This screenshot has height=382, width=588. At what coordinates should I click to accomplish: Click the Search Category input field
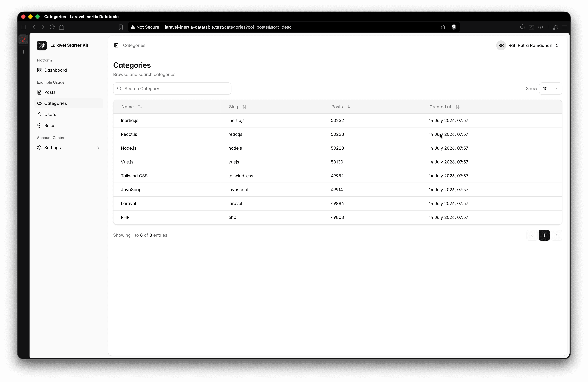pyautogui.click(x=172, y=89)
